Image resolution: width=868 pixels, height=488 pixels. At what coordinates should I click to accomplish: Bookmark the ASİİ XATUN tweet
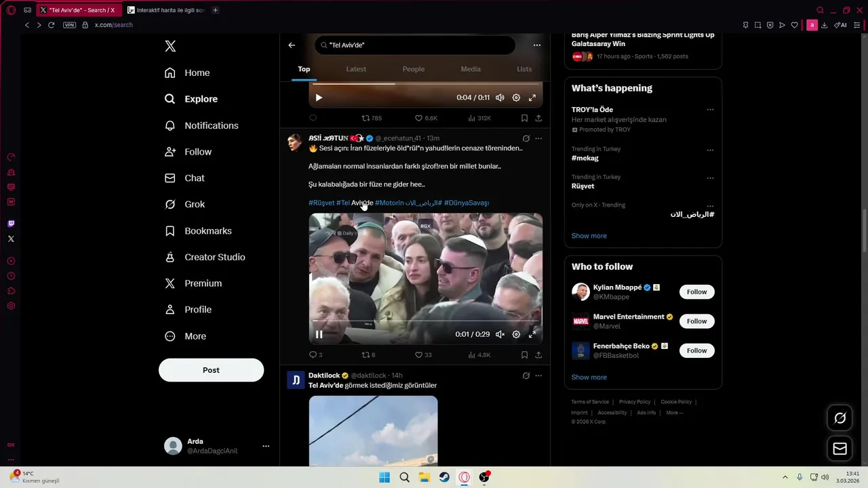coord(524,354)
